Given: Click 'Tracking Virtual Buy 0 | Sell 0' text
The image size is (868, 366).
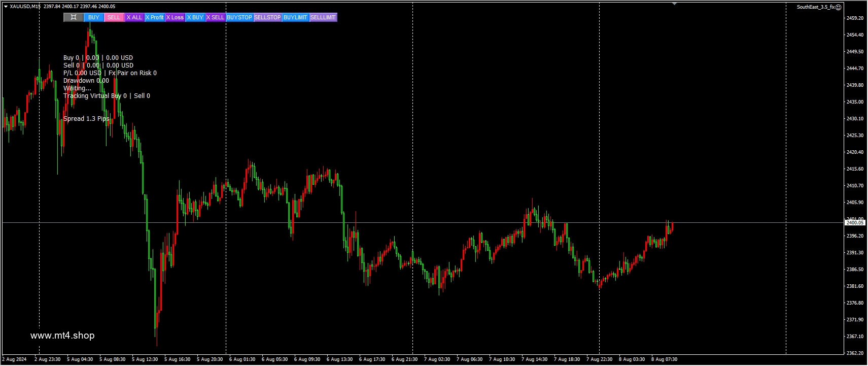Looking at the screenshot, I should (x=107, y=96).
